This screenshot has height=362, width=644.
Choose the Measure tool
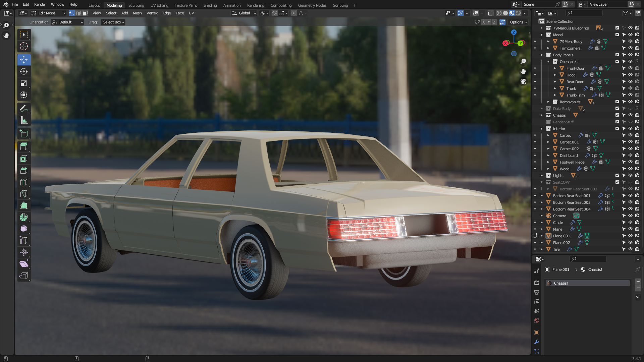[24, 120]
